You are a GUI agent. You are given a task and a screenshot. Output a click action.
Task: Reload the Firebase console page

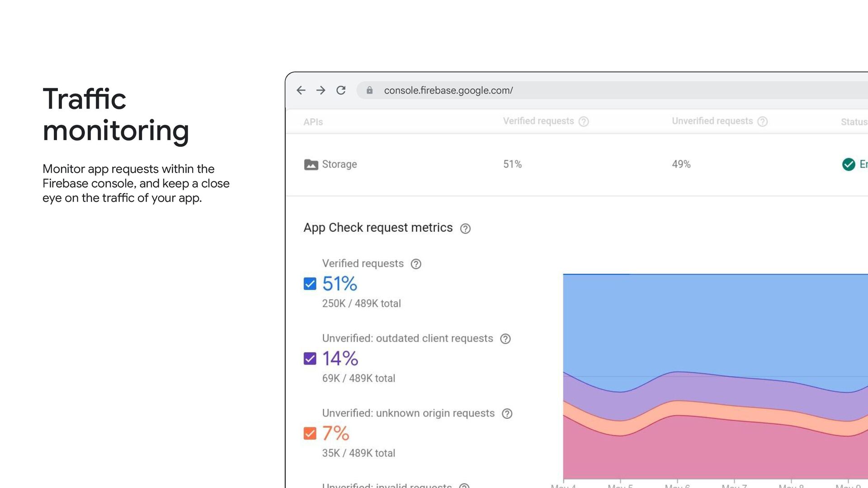tap(341, 90)
